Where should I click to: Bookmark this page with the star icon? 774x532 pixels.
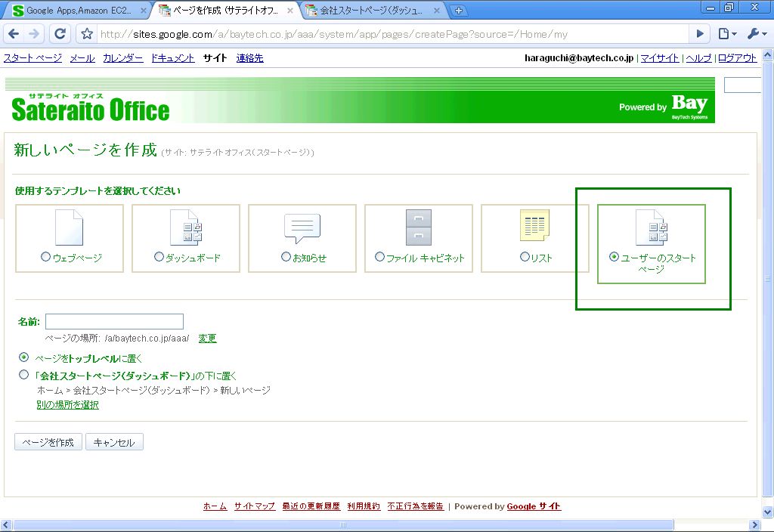click(x=87, y=33)
